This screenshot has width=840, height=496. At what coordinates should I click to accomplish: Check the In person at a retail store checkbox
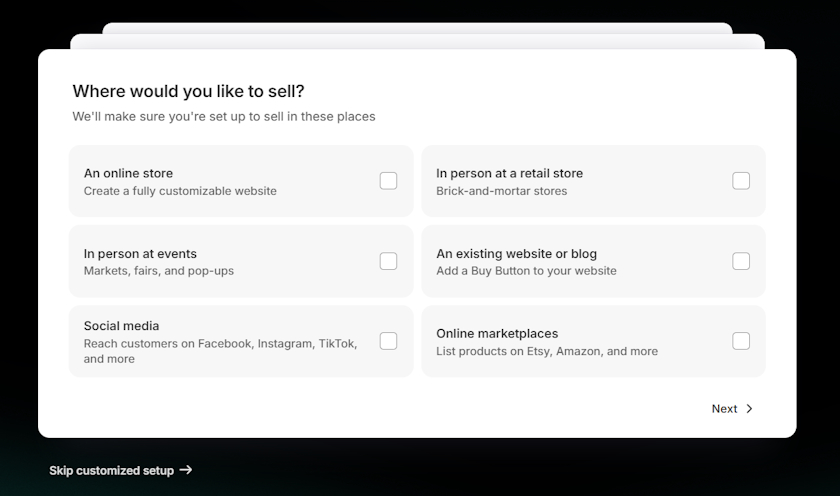741,181
